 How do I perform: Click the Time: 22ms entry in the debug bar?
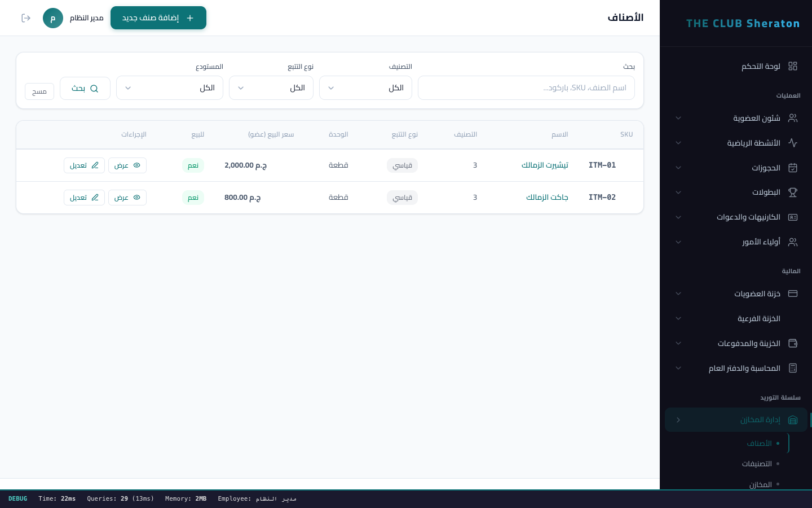point(57,499)
